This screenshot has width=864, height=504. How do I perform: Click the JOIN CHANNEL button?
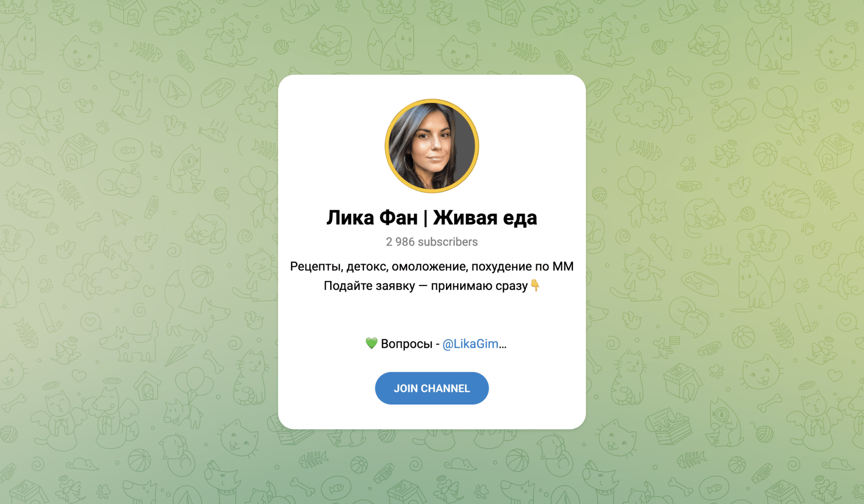[432, 388]
